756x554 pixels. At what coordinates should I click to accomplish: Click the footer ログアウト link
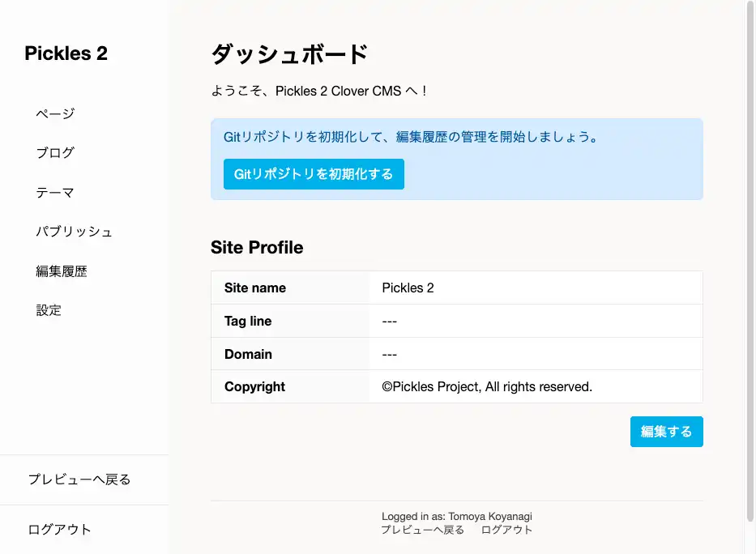click(506, 530)
